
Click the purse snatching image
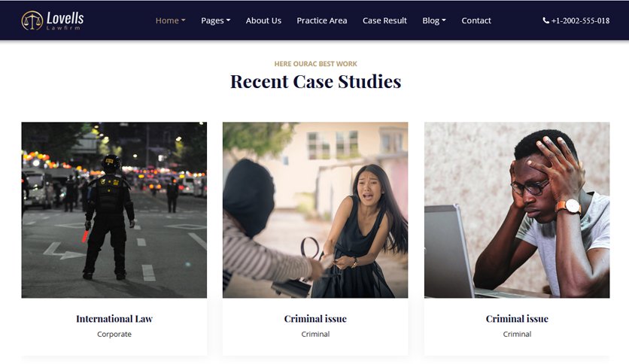pos(315,210)
